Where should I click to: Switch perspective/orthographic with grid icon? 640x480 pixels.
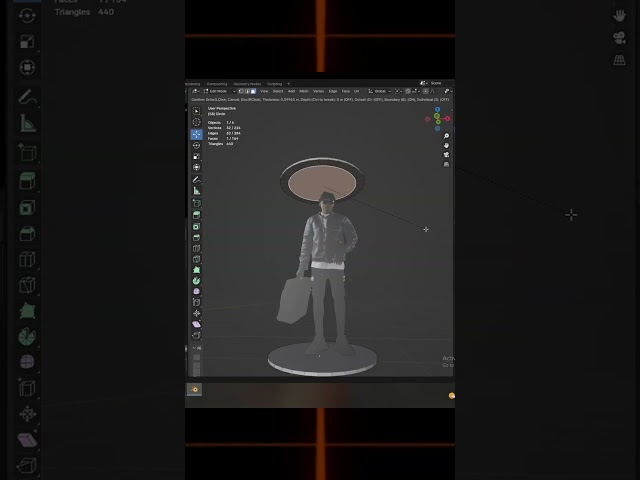click(x=446, y=164)
